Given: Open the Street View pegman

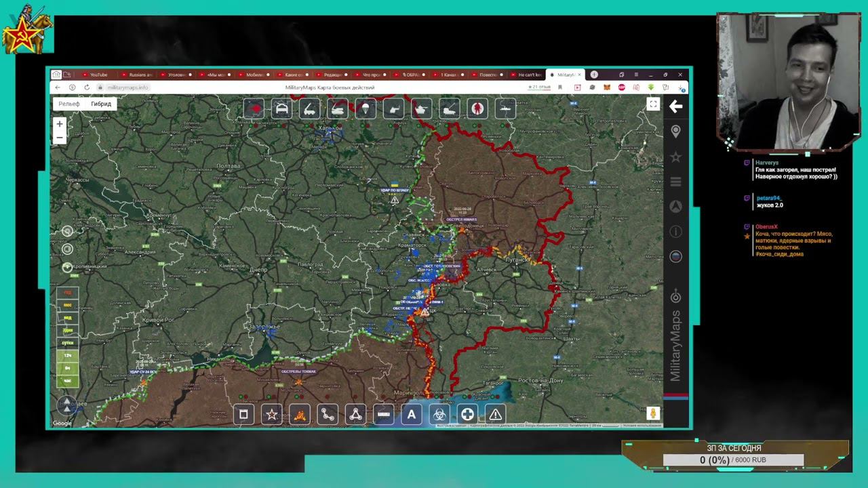Looking at the screenshot, I should [x=653, y=413].
